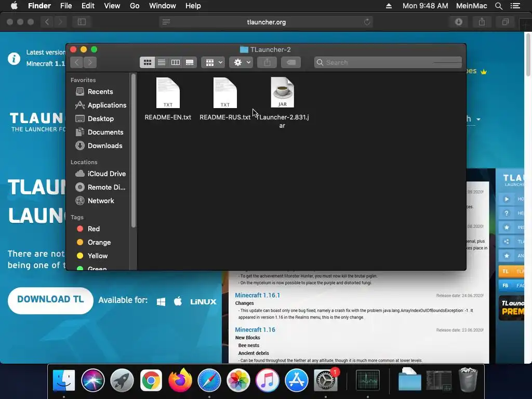Open Recents in Finder sidebar
Viewport: 532px width, 399px height.
pyautogui.click(x=100, y=91)
